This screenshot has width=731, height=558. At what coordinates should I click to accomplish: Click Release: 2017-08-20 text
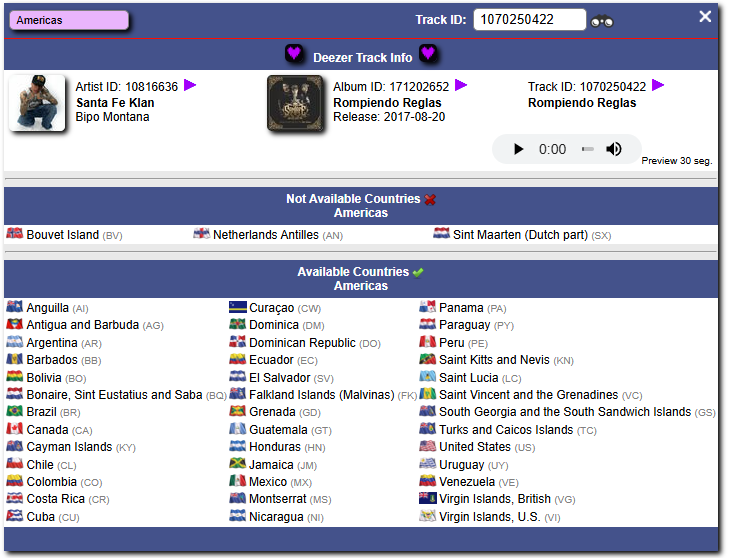389,117
